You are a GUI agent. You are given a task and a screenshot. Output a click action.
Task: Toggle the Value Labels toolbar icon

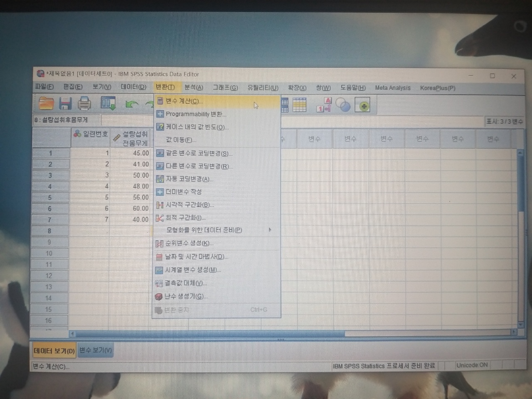coord(324,105)
